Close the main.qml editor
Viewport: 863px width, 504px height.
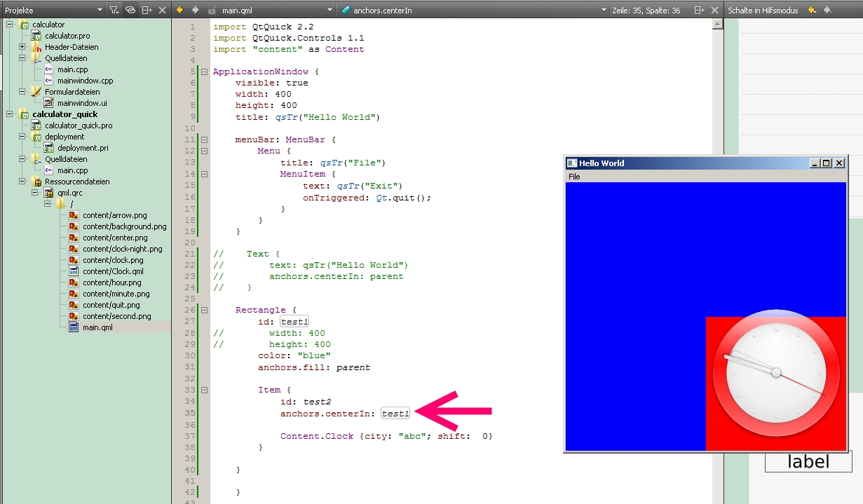(714, 10)
